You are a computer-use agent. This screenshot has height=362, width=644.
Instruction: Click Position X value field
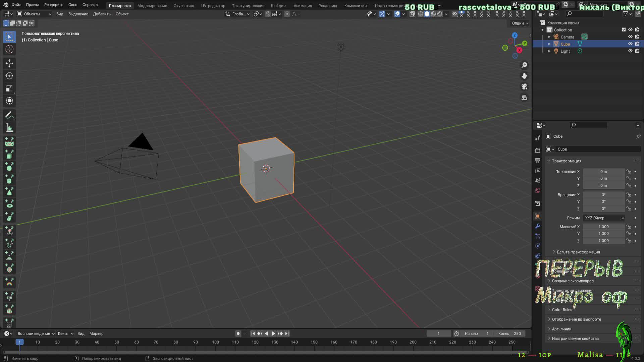click(603, 172)
